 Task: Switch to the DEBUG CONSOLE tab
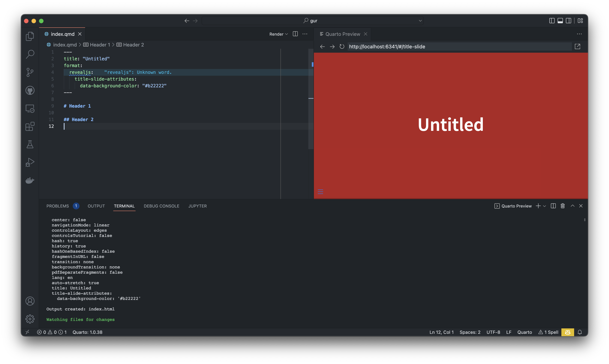tap(161, 206)
